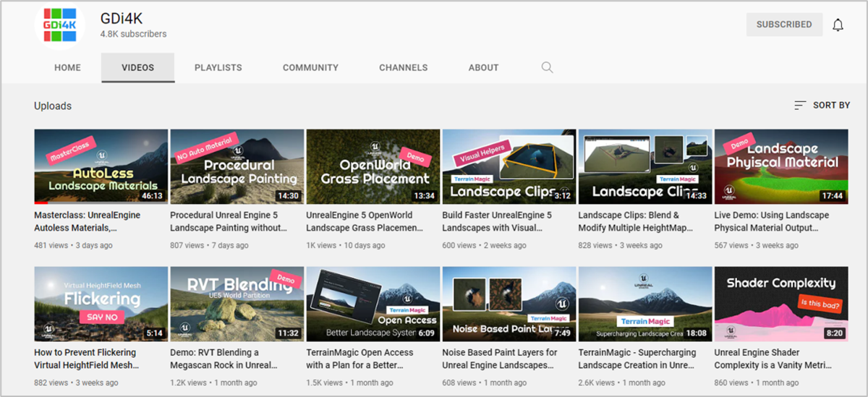
Task: Open Landscape Clips 14:33 thumbnail
Action: (x=645, y=167)
